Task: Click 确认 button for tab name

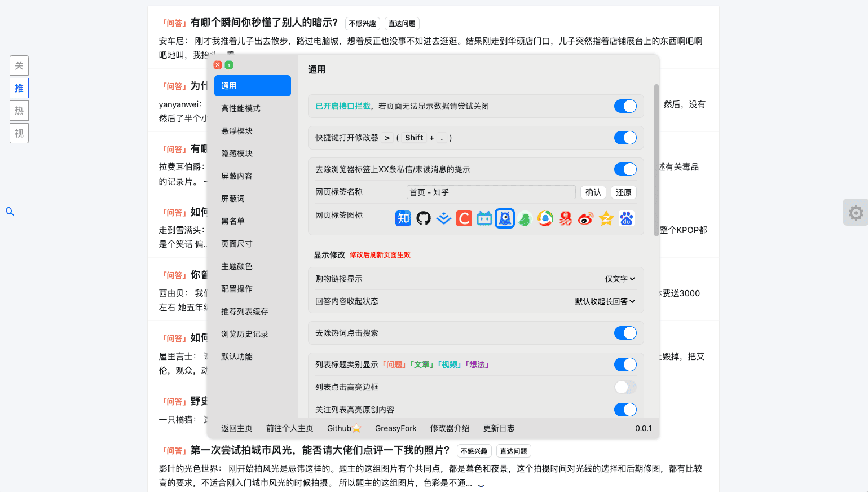Action: point(593,192)
